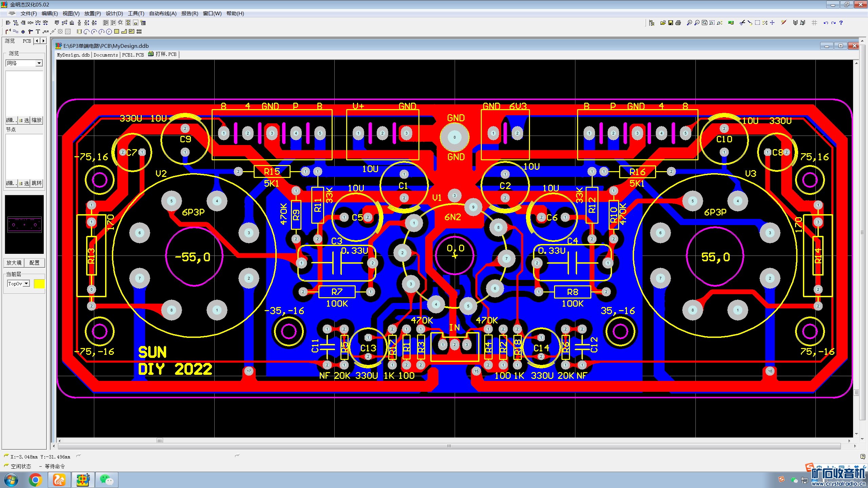
Task: Select the polygon plane tool
Action: pos(124,32)
